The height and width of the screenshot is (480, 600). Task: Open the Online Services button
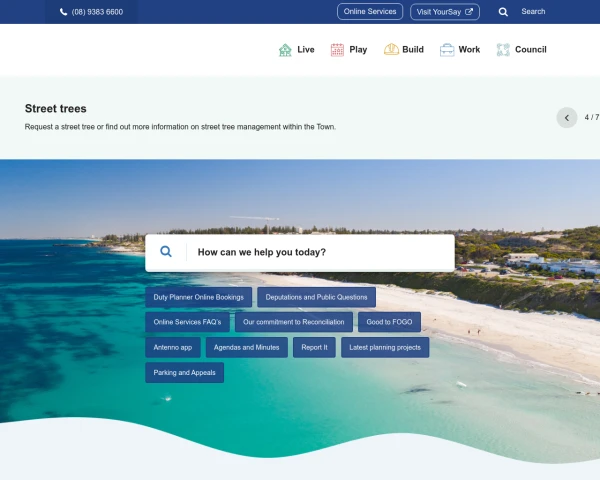370,12
